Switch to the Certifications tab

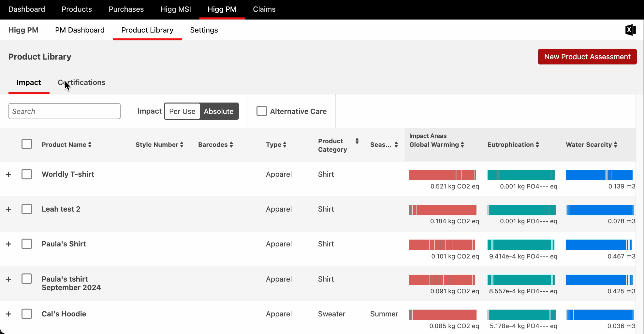[81, 82]
